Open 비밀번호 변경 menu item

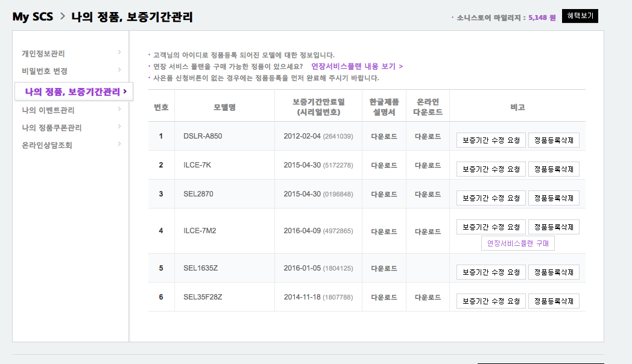point(45,71)
